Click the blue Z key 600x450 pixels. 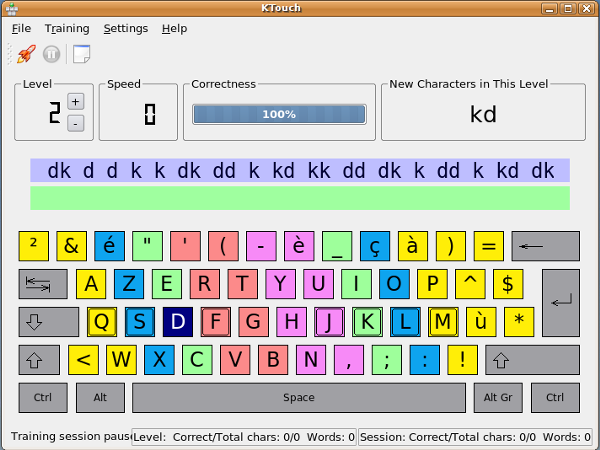pos(129,284)
